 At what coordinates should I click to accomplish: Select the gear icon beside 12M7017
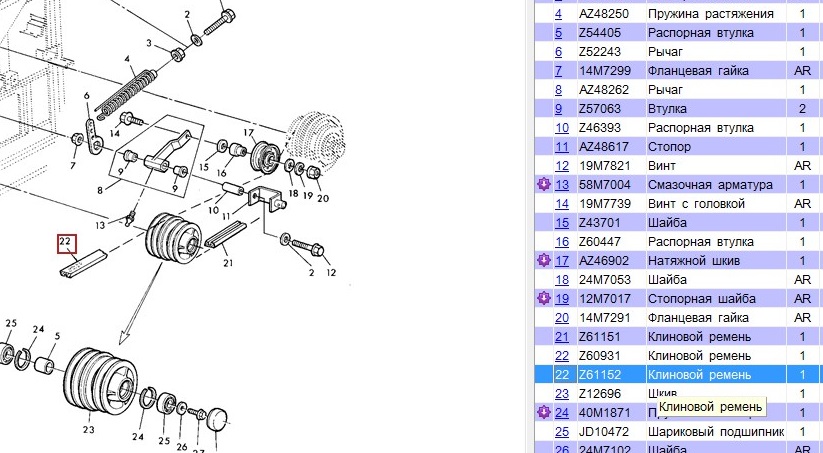[543, 298]
